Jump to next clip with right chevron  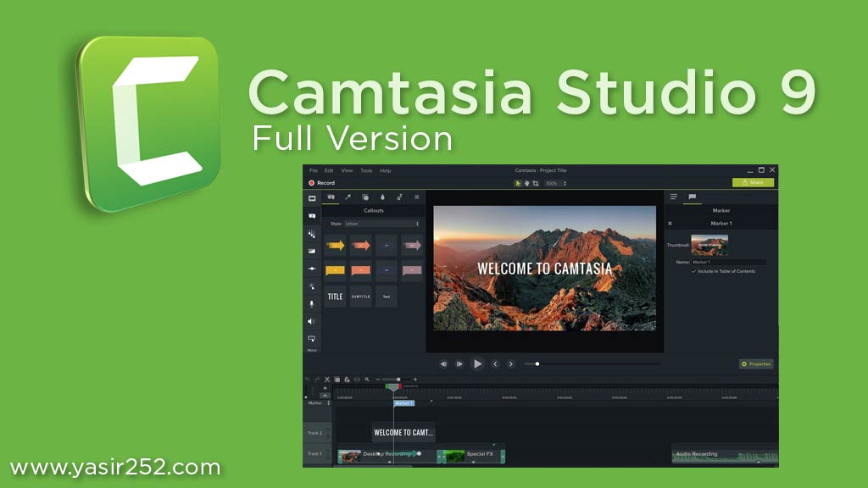[x=511, y=364]
